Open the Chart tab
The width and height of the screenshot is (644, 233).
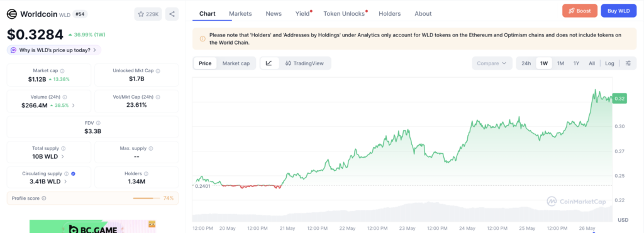208,14
